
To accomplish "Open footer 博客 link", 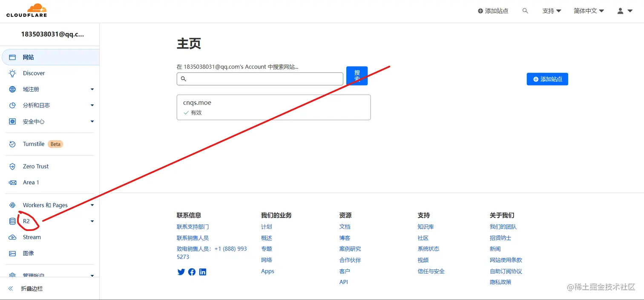I will [345, 238].
